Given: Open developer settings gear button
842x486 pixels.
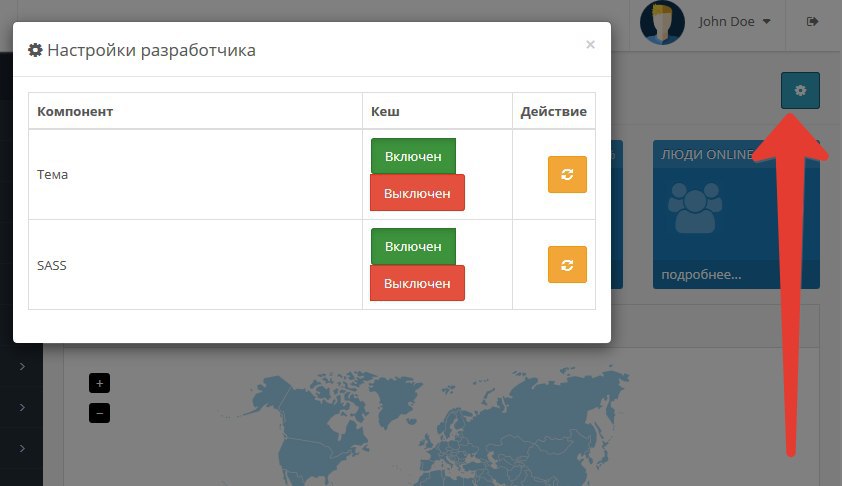Looking at the screenshot, I should [800, 90].
